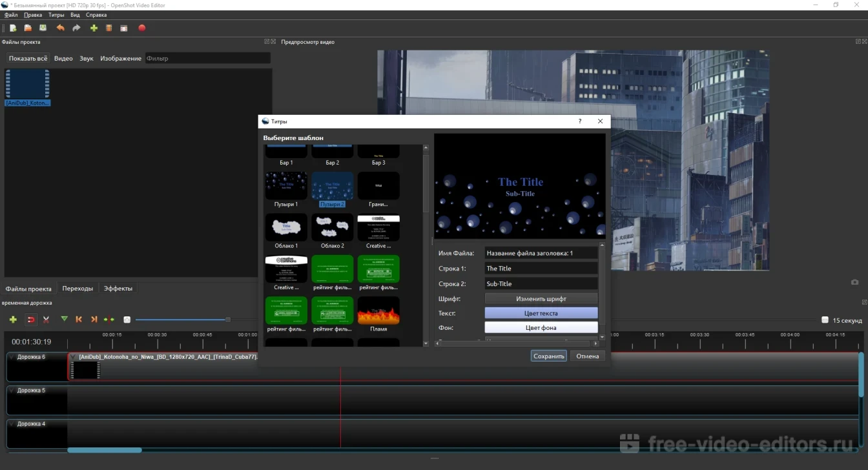
Task: Click the Сохранить button
Action: (x=549, y=356)
